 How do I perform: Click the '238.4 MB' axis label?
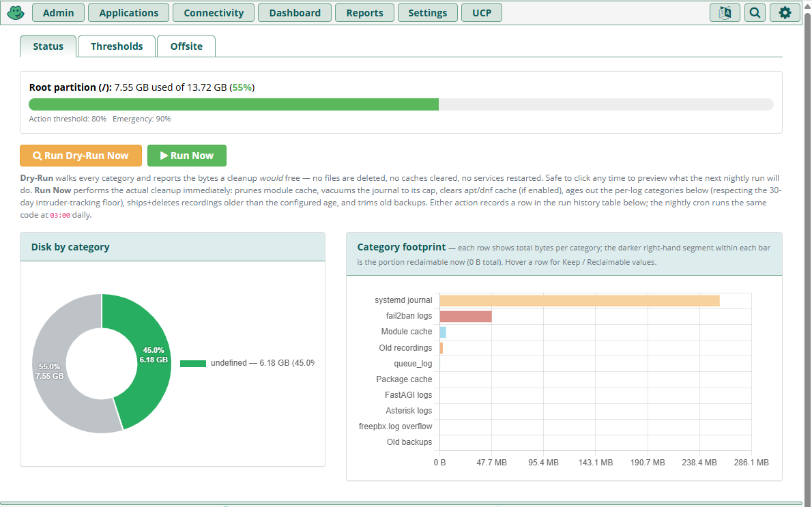point(699,463)
